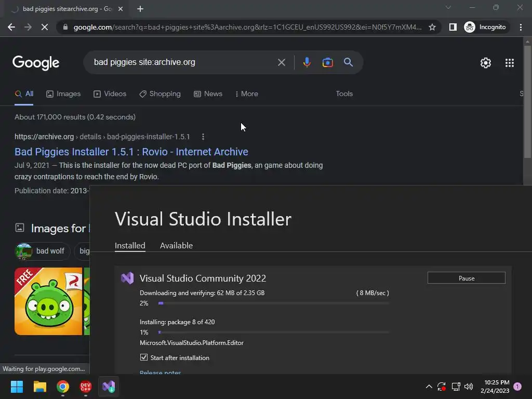Start voice search with the microphone icon
The height and width of the screenshot is (399, 532).
(307, 62)
